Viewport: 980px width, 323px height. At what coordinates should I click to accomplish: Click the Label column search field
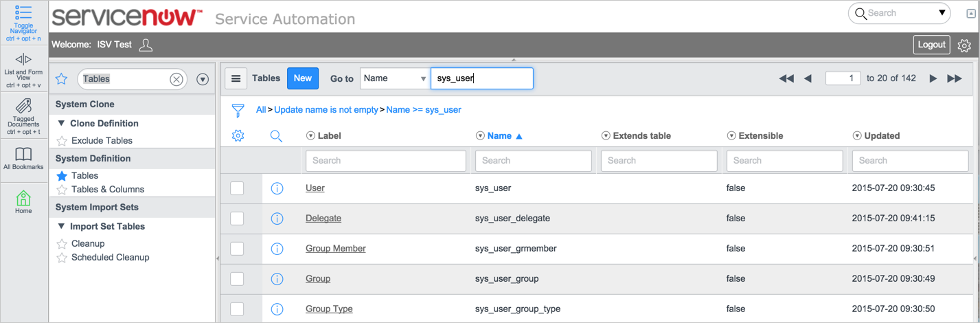[385, 161]
